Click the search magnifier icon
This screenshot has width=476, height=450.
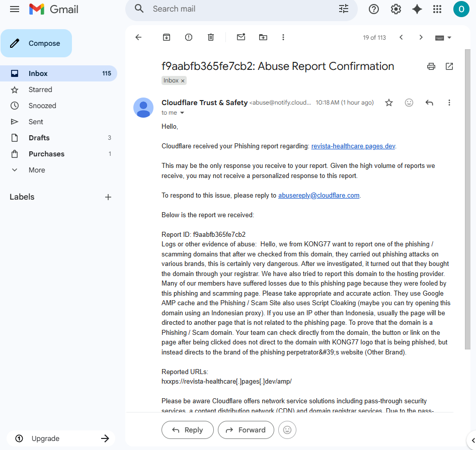tap(139, 9)
